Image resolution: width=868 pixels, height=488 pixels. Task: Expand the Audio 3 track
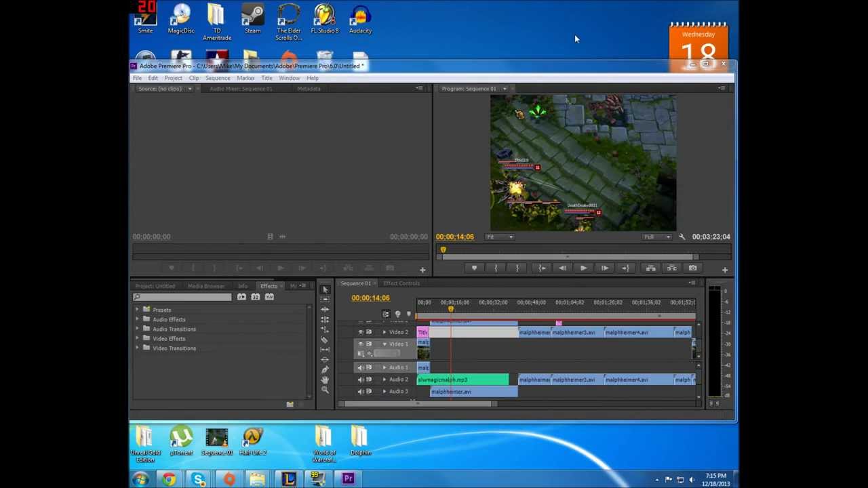(384, 392)
